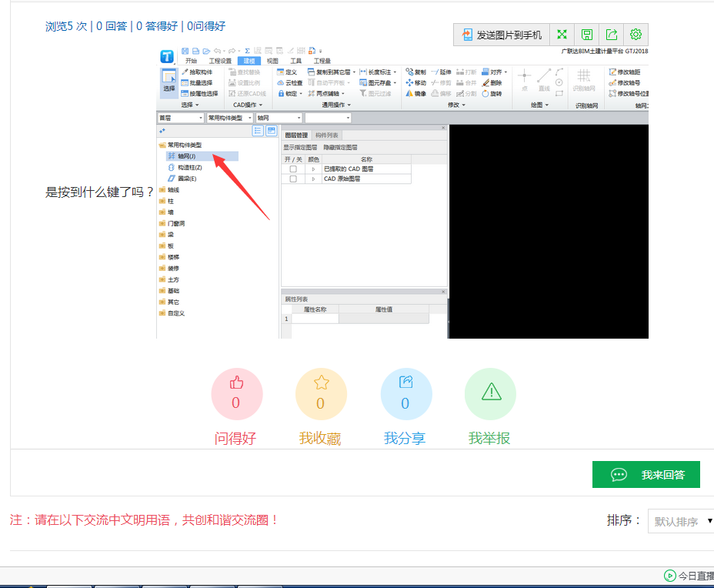This screenshot has width=714, height=588.
Task: Click the 云检查 cloud icon item
Action: (x=289, y=82)
